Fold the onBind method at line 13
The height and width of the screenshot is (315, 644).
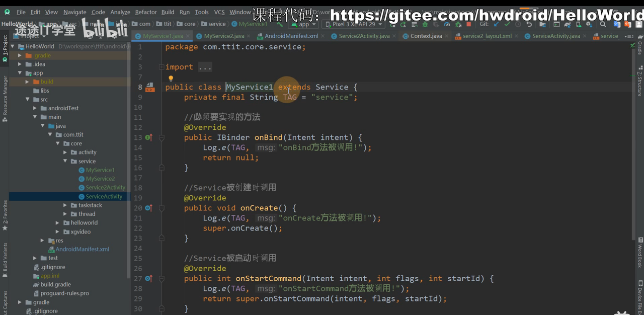click(x=161, y=137)
